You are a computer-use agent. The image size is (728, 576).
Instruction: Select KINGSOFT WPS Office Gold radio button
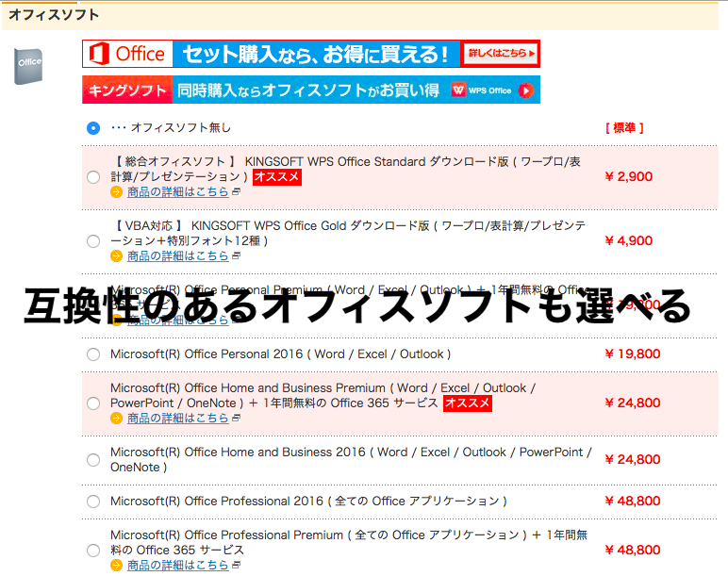coord(92,241)
